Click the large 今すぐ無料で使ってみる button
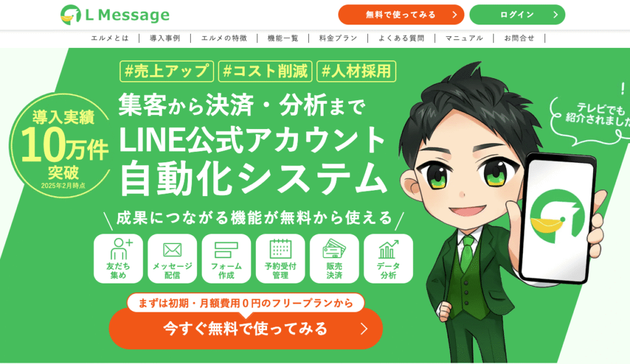The image size is (630, 364). pos(245,328)
